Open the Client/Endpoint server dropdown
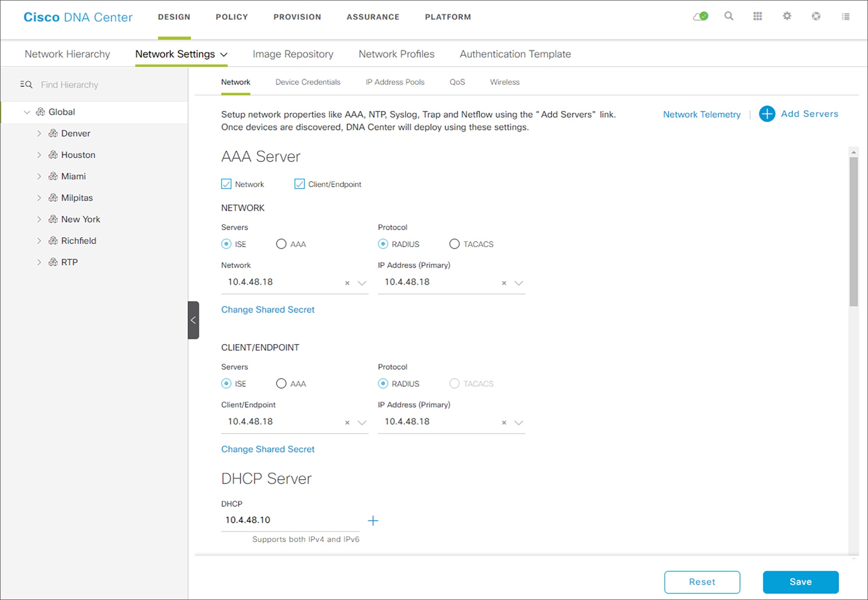The width and height of the screenshot is (868, 600). (362, 422)
